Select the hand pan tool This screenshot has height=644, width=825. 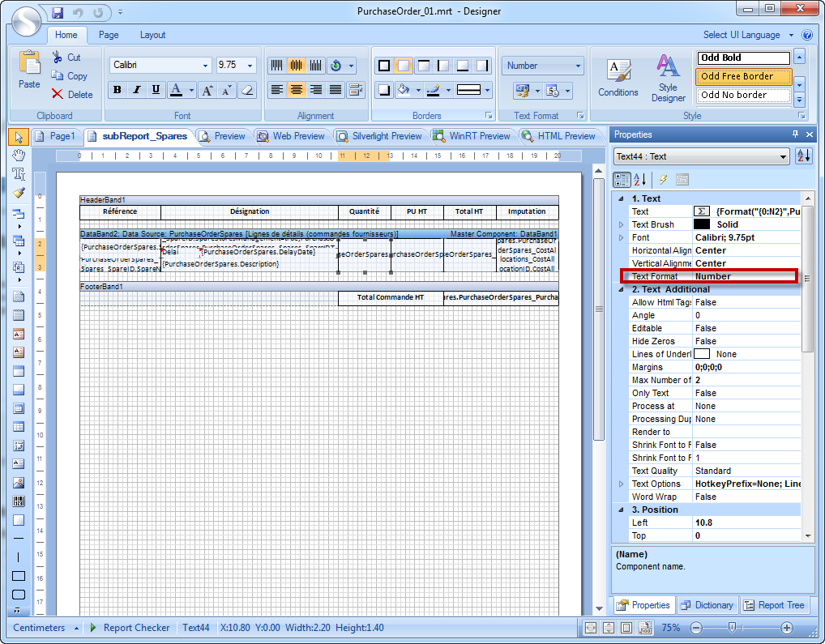(19, 155)
